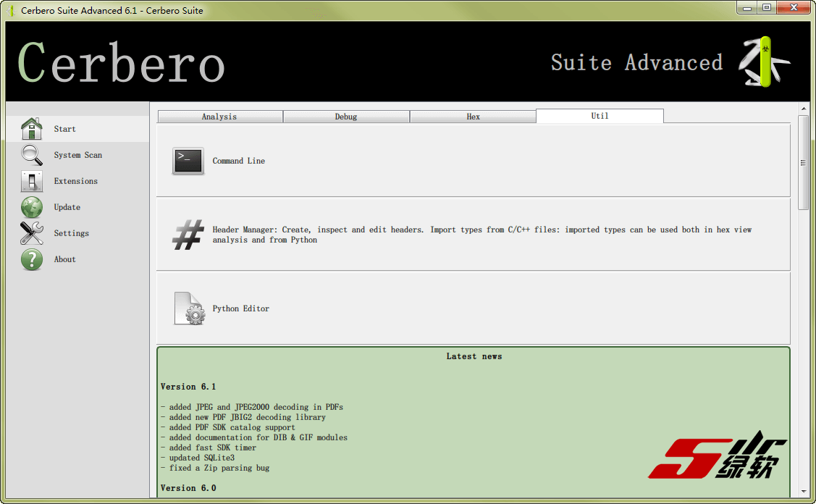
Task: Select the Hex tab
Action: [x=473, y=117]
